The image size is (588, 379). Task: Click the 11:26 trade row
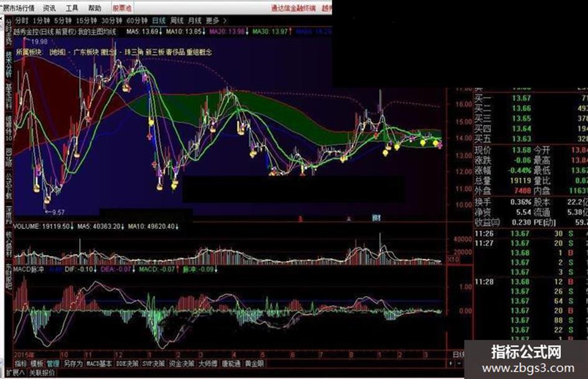click(531, 234)
